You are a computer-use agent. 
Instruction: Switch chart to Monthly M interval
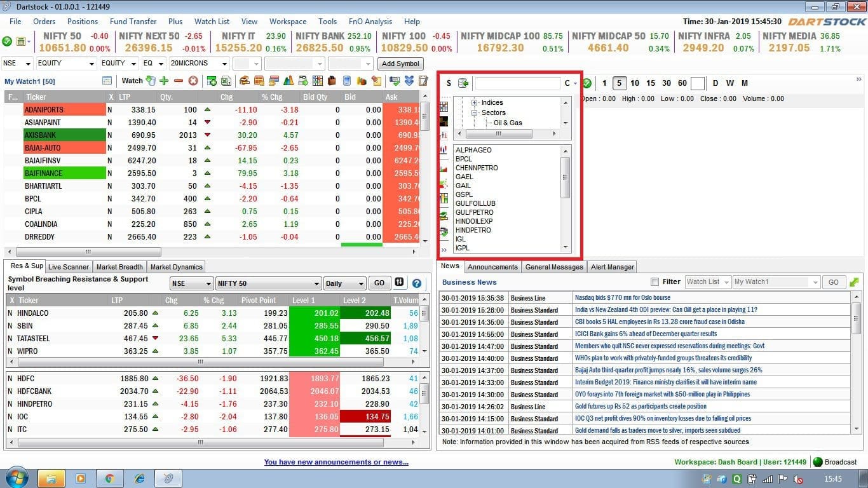pyautogui.click(x=745, y=83)
